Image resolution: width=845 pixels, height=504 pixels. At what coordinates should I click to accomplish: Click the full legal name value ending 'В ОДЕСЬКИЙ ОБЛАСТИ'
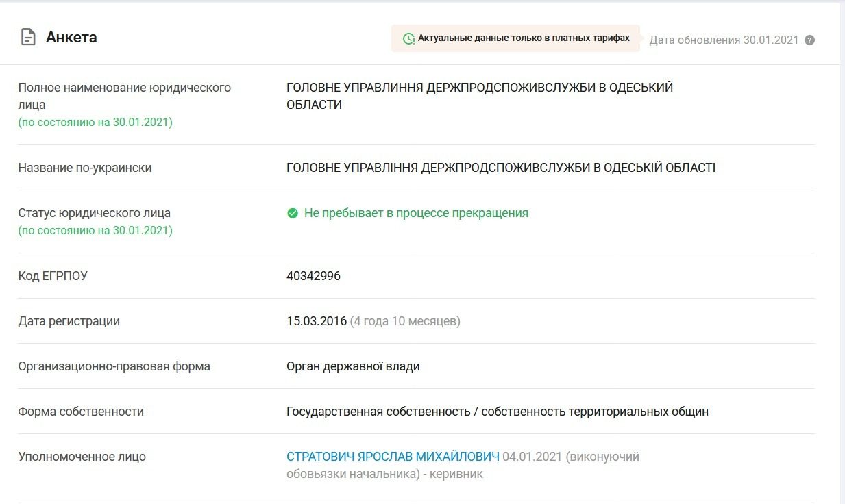click(479, 96)
